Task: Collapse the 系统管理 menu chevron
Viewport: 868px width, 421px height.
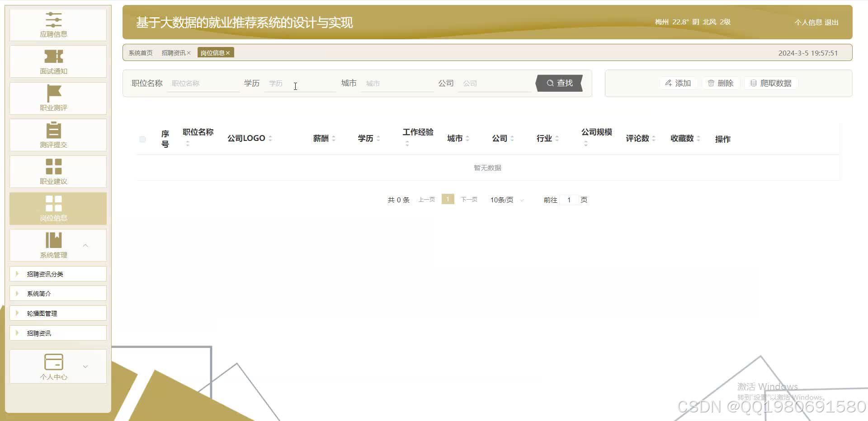Action: pos(85,245)
